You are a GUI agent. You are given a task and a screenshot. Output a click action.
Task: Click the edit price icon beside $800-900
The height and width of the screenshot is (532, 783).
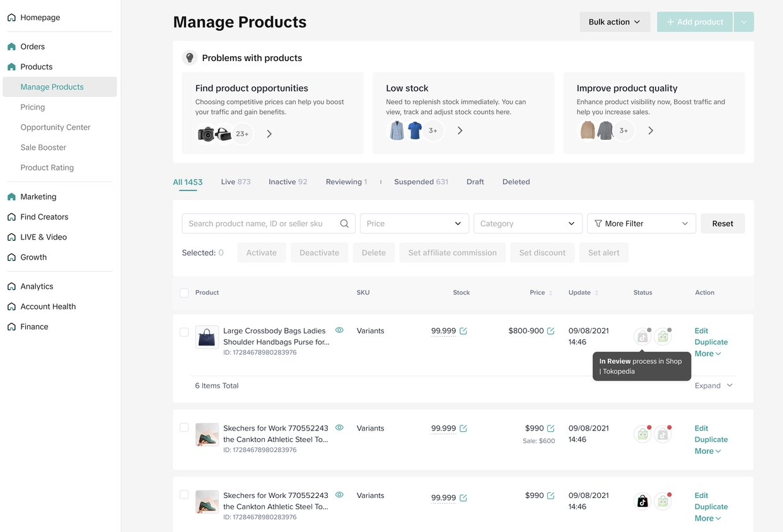click(550, 331)
